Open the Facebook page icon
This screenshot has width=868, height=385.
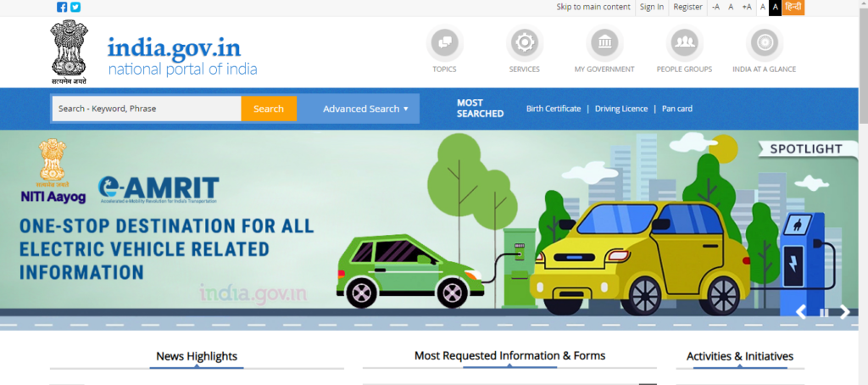point(62,7)
